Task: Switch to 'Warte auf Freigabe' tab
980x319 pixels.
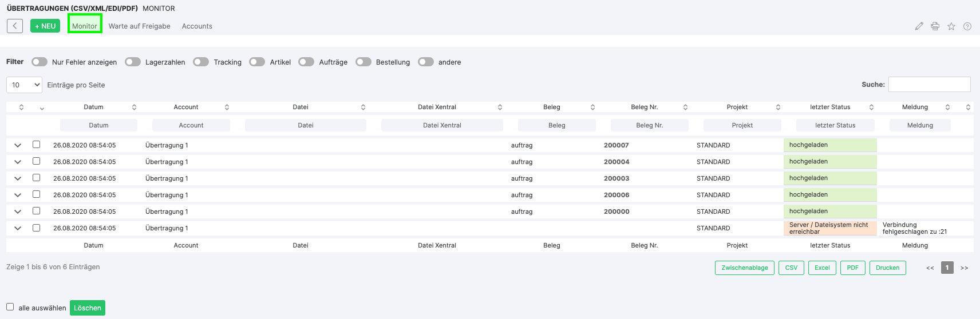Action: [x=139, y=26]
